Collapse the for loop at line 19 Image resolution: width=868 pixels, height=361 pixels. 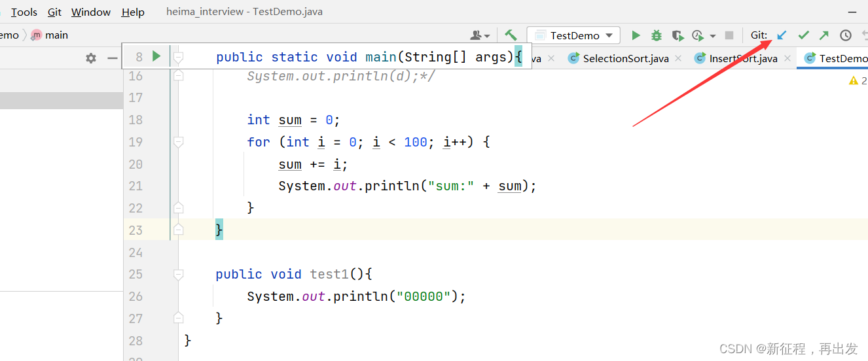point(179,142)
